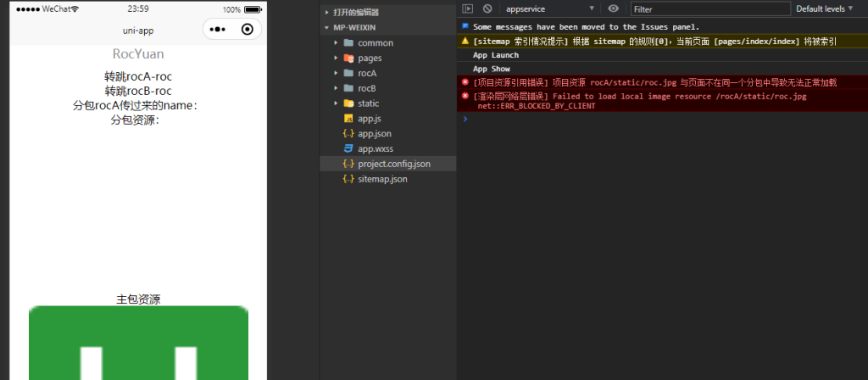Click the uni-app navigation bar title

coord(138,31)
